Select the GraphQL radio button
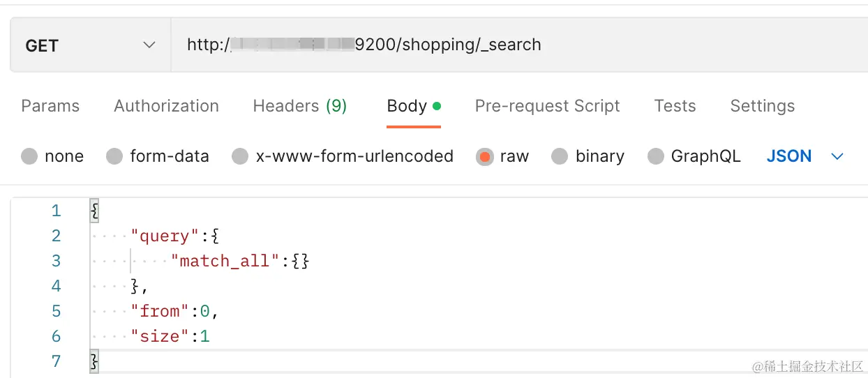 click(655, 157)
